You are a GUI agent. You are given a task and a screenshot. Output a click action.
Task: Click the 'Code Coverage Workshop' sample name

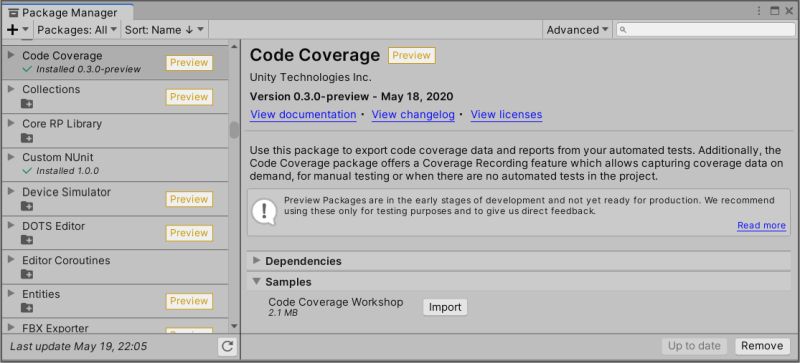(x=336, y=302)
